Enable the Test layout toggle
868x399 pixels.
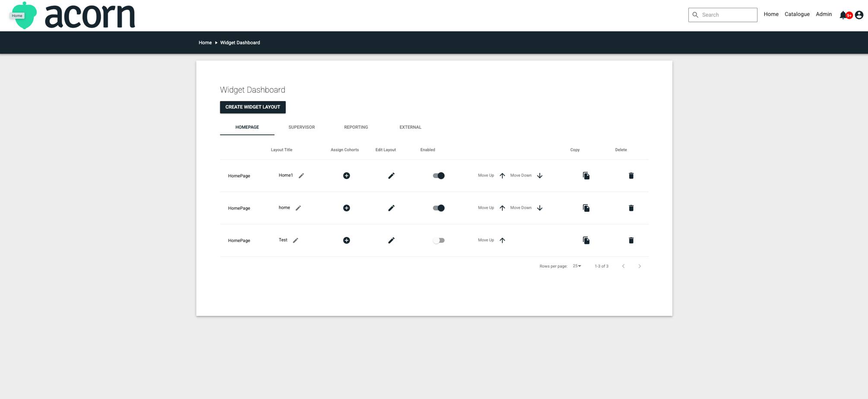439,240
